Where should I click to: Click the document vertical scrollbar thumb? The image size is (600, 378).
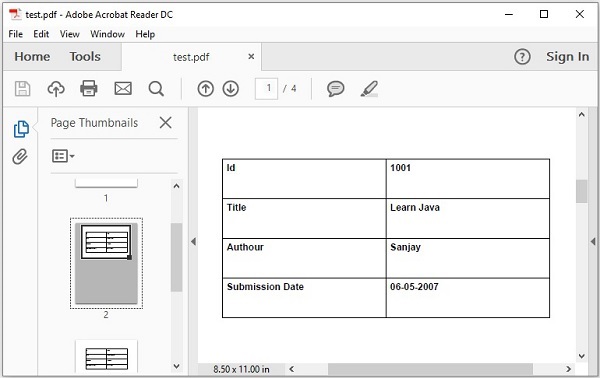582,191
